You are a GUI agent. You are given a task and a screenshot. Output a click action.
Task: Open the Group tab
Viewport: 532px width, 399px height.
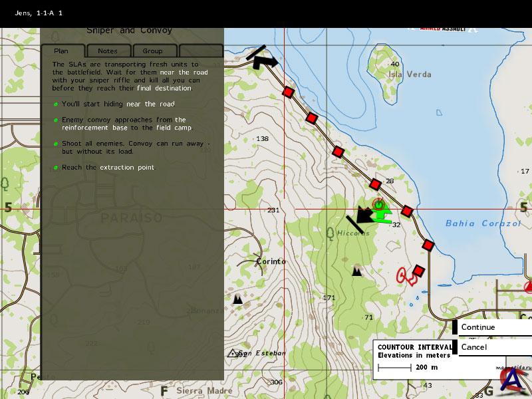(x=152, y=51)
